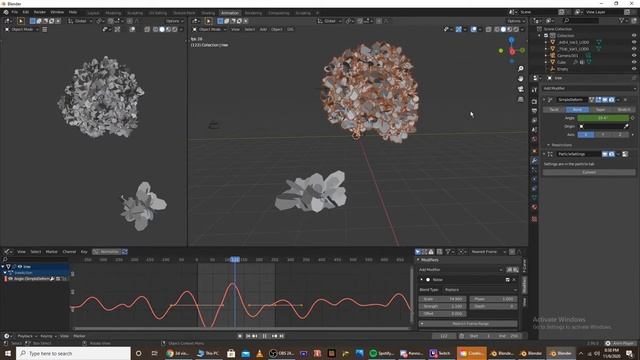Open the VLC cone taskbar icon
This screenshot has height=360, width=640.
[259, 353]
